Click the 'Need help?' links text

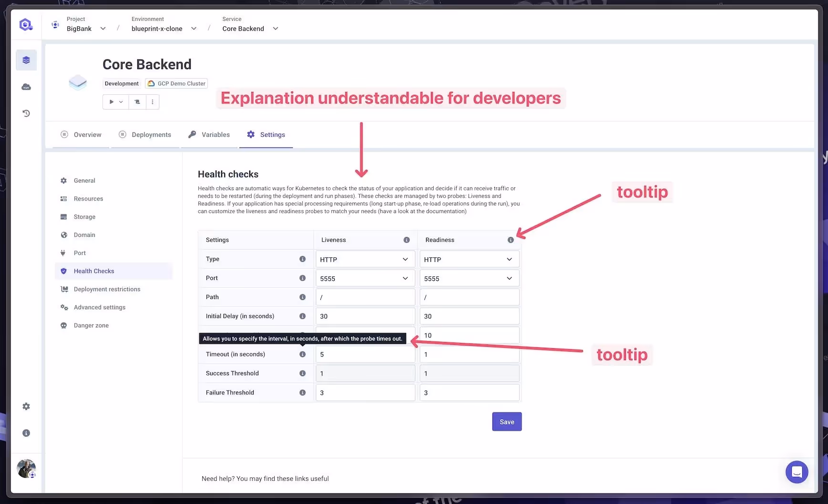click(x=265, y=479)
